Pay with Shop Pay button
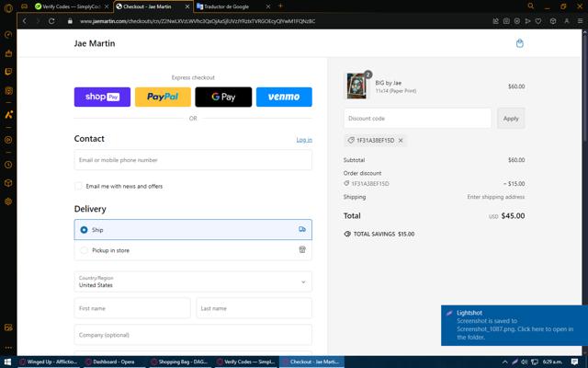588x368 pixels. point(102,97)
